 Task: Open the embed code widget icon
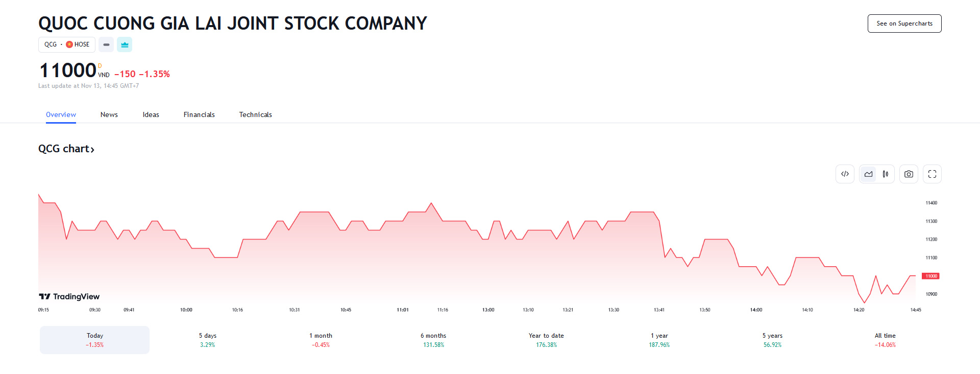point(845,174)
